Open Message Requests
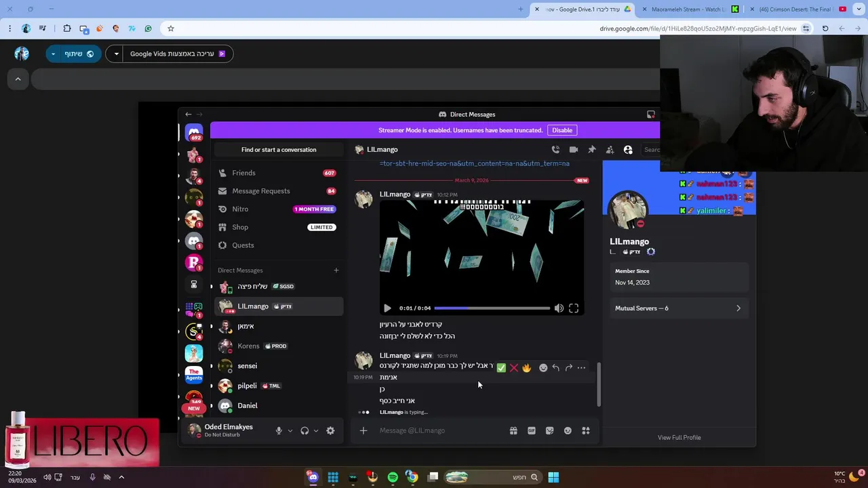This screenshot has width=868, height=488. point(279,191)
